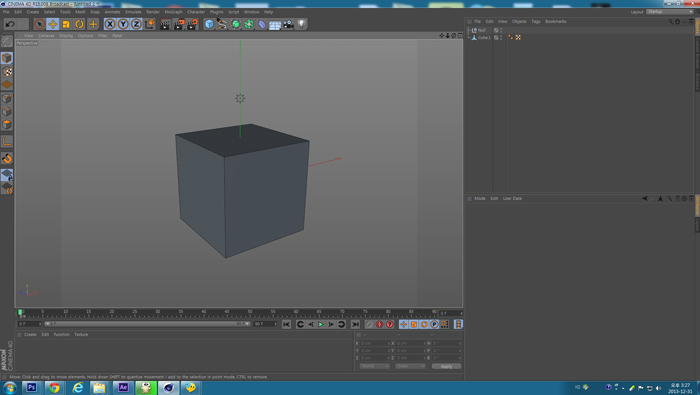This screenshot has width=700, height=395.
Task: Add a Cube primitive object
Action: click(209, 24)
